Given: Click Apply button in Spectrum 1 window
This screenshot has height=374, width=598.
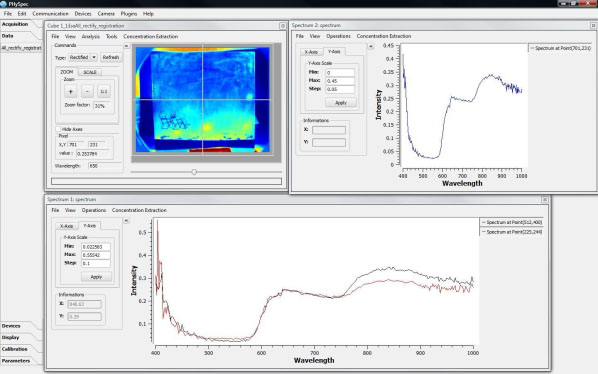Looking at the screenshot, I should pos(96,277).
